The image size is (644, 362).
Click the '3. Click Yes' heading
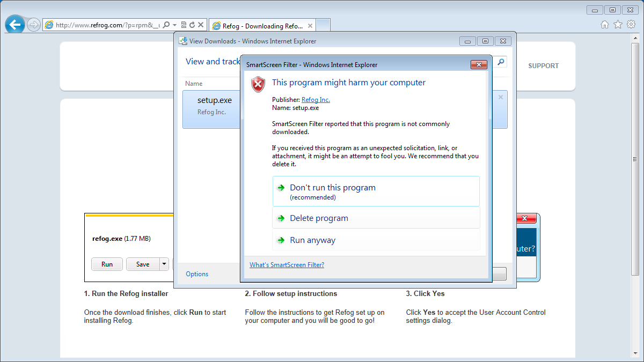(425, 294)
